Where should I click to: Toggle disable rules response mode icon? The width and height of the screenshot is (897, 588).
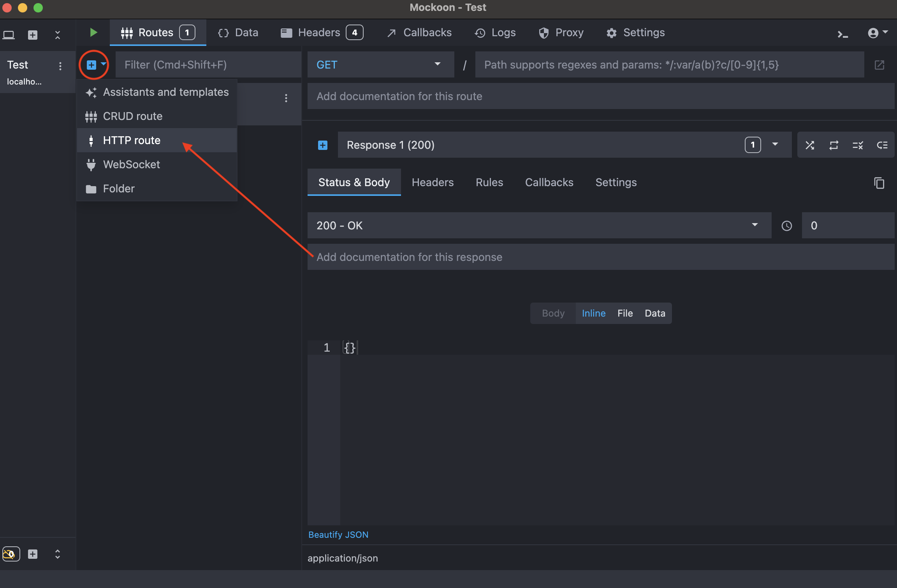click(858, 145)
